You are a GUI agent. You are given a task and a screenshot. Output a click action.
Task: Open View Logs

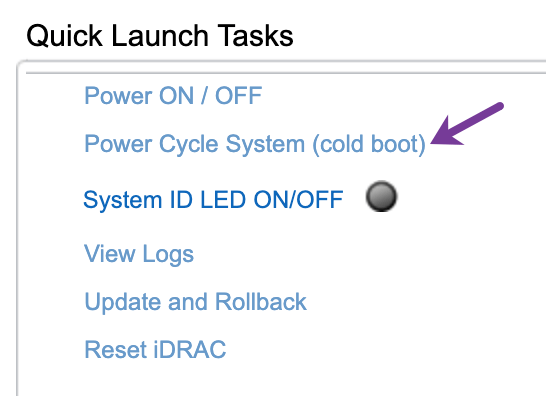(139, 254)
